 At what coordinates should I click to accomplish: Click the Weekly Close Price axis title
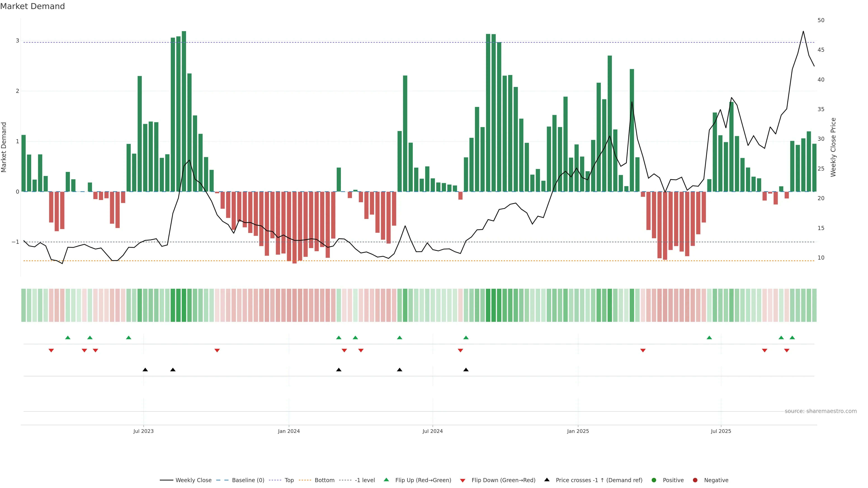tap(833, 147)
